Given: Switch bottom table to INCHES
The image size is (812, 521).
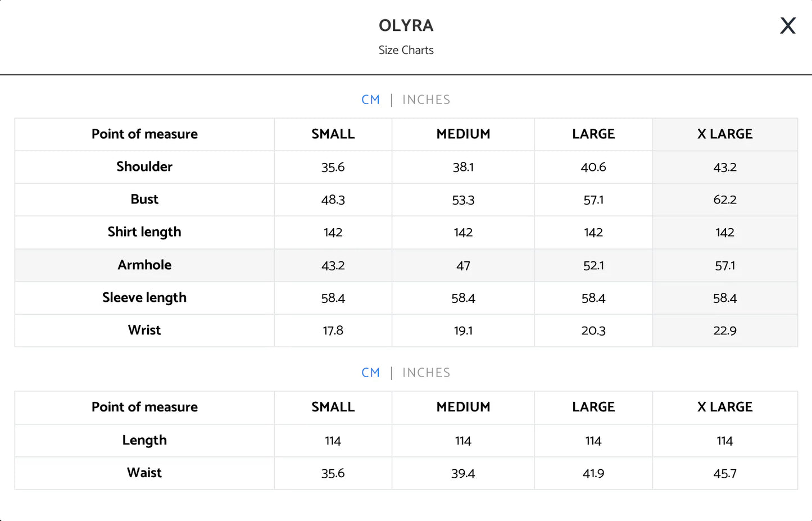Looking at the screenshot, I should point(426,373).
